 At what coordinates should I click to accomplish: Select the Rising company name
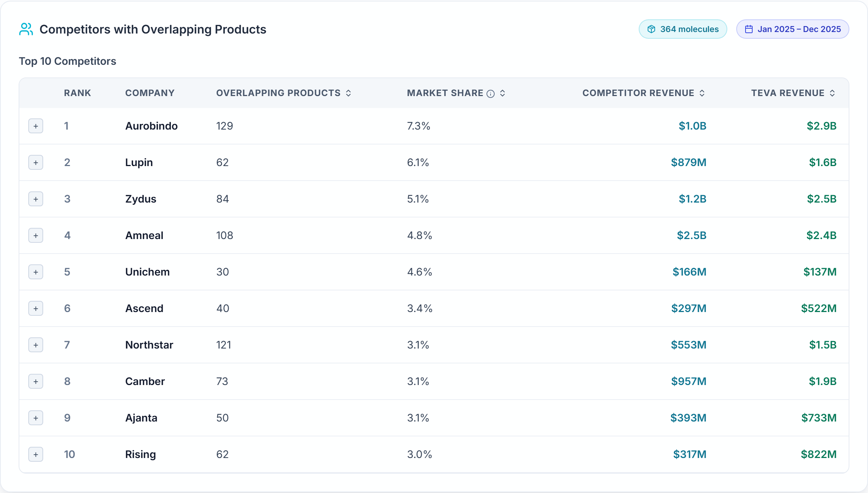pos(141,455)
